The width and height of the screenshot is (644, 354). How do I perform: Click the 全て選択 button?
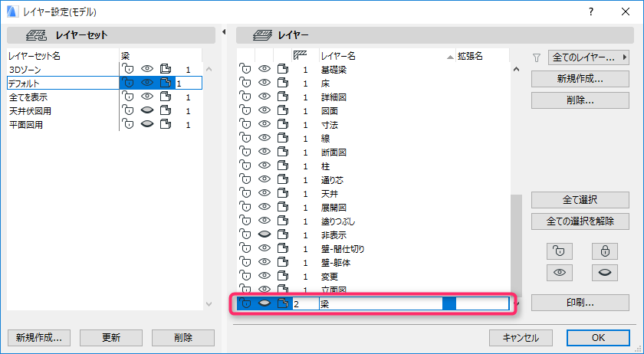pyautogui.click(x=580, y=200)
